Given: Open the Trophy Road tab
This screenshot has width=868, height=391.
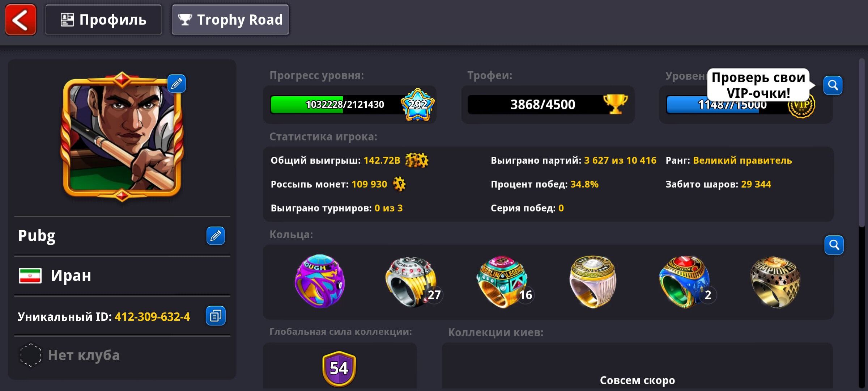Looking at the screenshot, I should [x=230, y=20].
